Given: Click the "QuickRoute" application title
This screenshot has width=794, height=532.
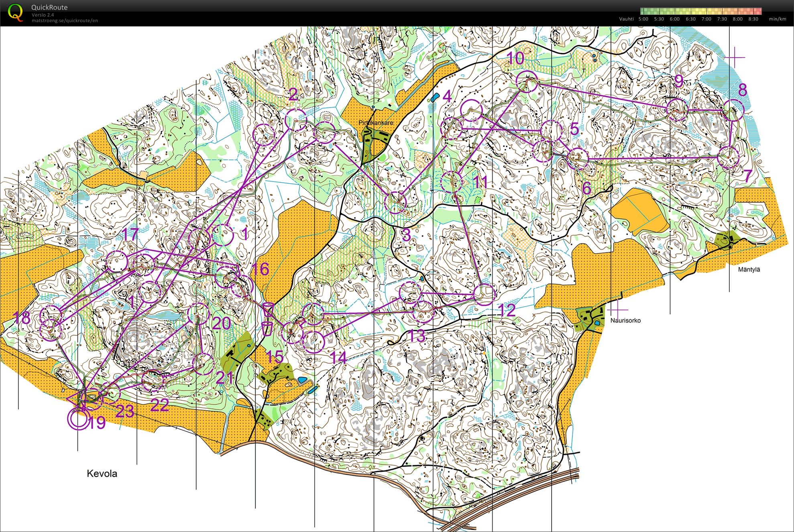Looking at the screenshot, I should click(x=49, y=7).
